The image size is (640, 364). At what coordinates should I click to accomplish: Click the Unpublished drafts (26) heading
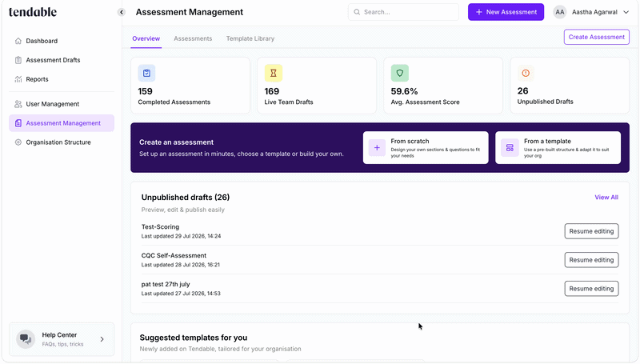[186, 198]
